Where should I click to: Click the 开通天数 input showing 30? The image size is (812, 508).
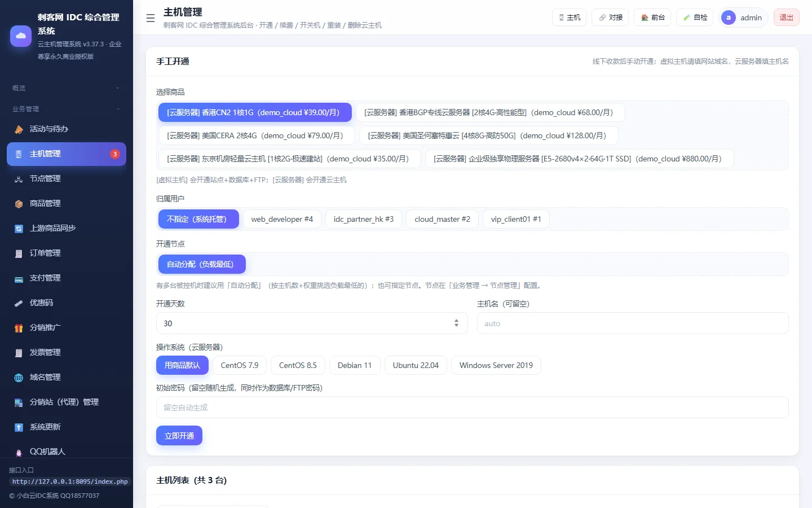(312, 323)
